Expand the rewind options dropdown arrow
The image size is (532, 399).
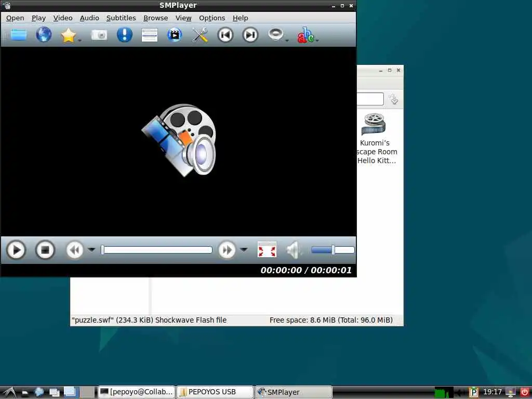click(x=91, y=249)
